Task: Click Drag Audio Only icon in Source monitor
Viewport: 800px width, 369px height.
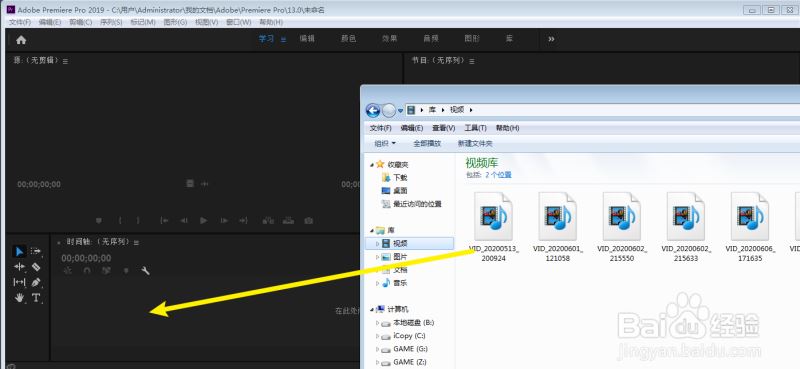Action: tap(205, 184)
